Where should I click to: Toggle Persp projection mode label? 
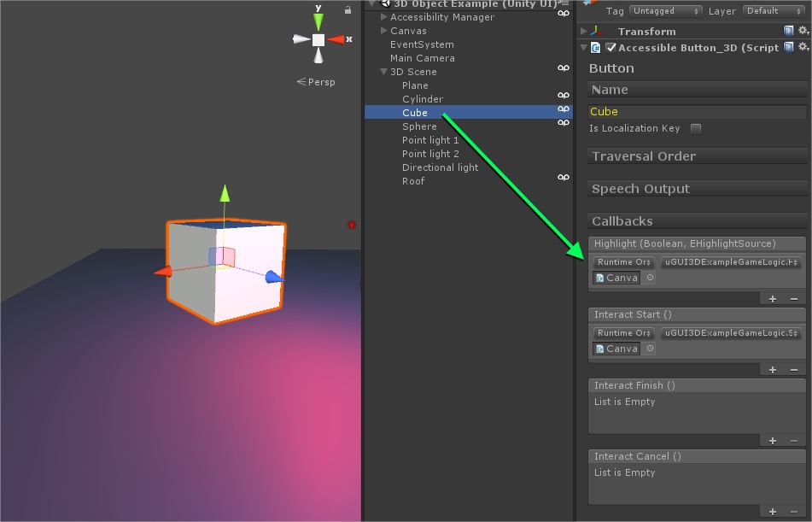click(317, 82)
